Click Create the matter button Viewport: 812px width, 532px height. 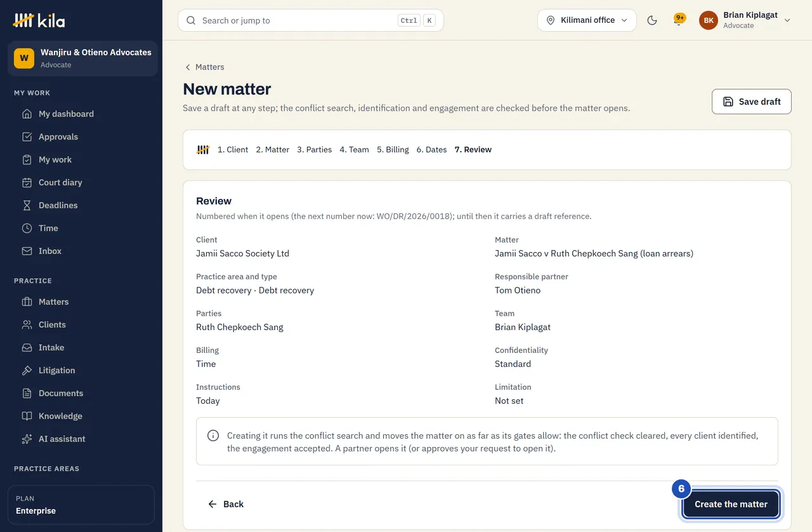731,504
